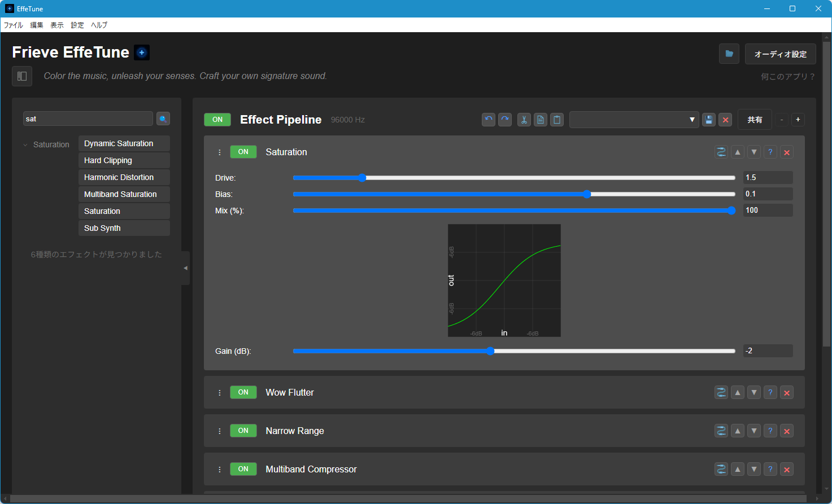Toggle sidebar panel icon under title

(x=22, y=76)
